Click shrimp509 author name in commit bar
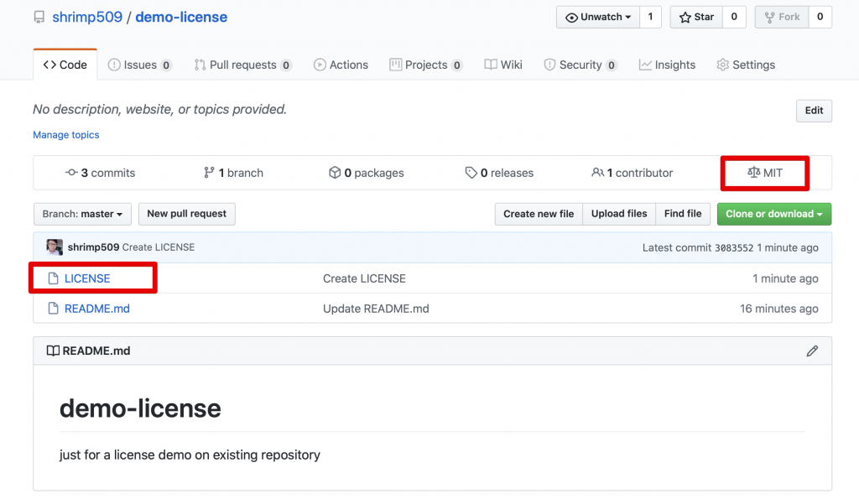 click(x=94, y=247)
